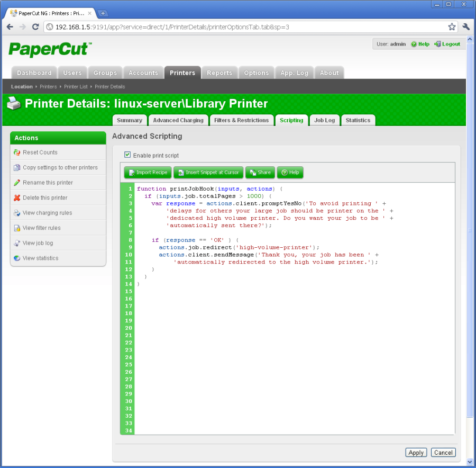Open scripting Help from the editor toolbar
476x468 pixels.
click(x=289, y=172)
